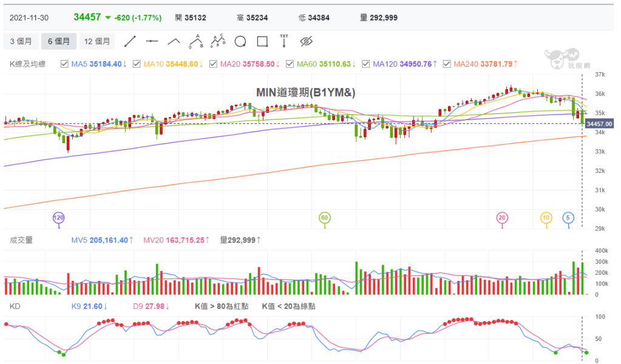Select the 0-A-B wave drawing tool
This screenshot has height=364, width=621.
tap(195, 42)
